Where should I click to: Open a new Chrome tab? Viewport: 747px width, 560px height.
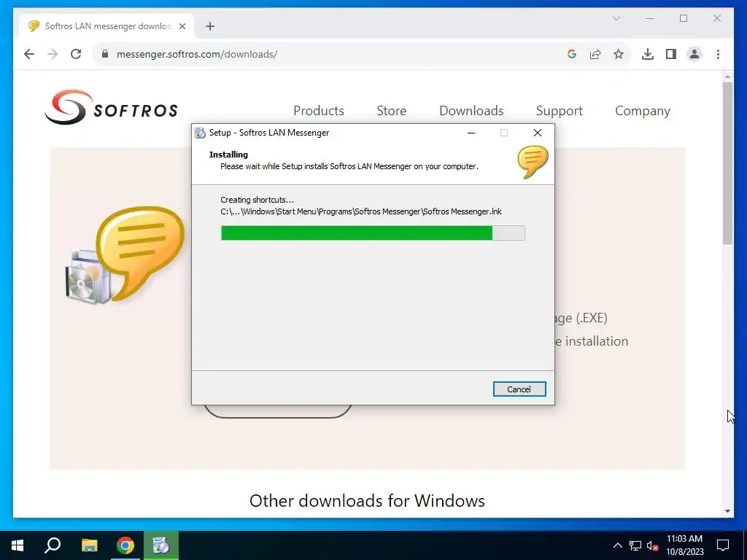pos(210,26)
